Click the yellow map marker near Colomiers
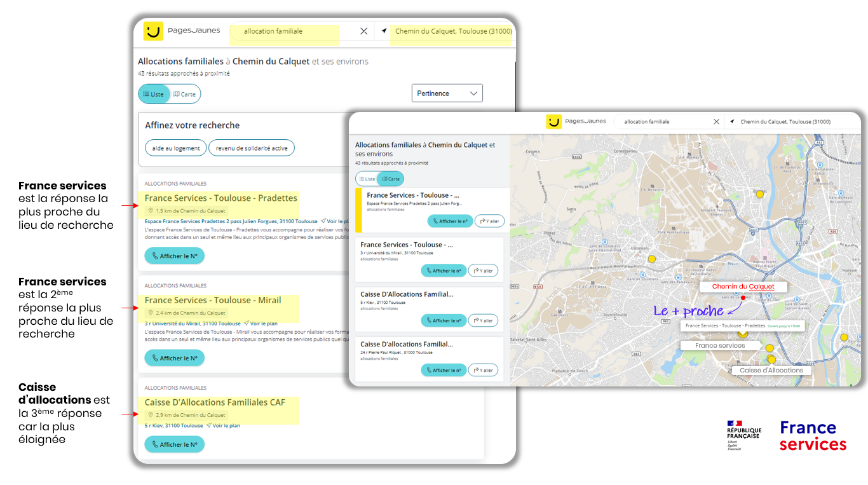The height and width of the screenshot is (485, 868). pyautogui.click(x=651, y=259)
